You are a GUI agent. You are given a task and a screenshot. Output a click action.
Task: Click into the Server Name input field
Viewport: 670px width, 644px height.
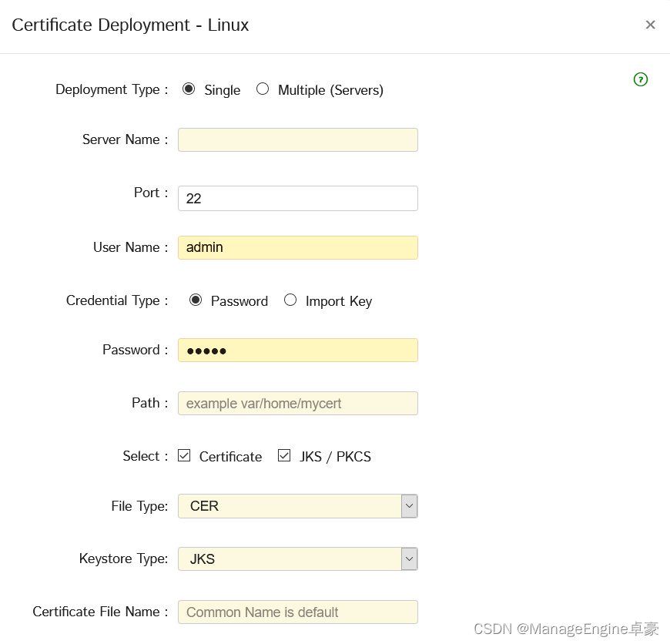pyautogui.click(x=298, y=139)
